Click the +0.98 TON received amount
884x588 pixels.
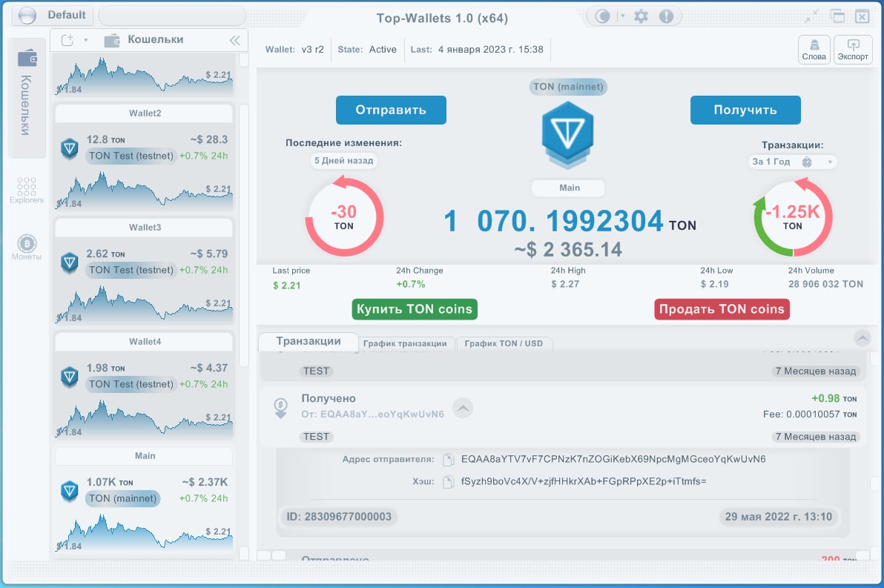(x=834, y=399)
